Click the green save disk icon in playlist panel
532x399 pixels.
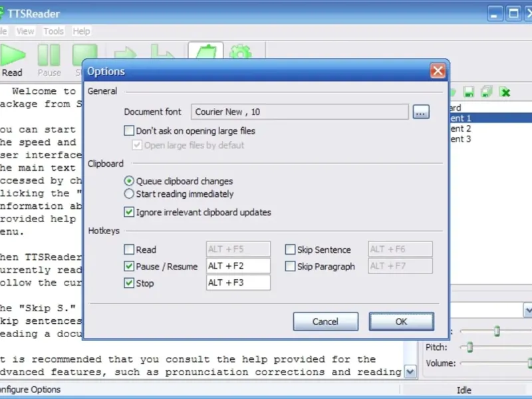(469, 92)
